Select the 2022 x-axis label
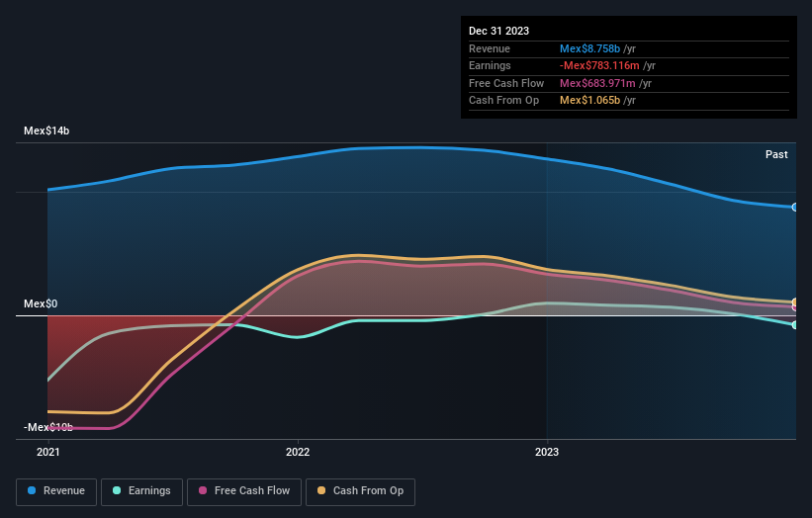 tap(298, 452)
